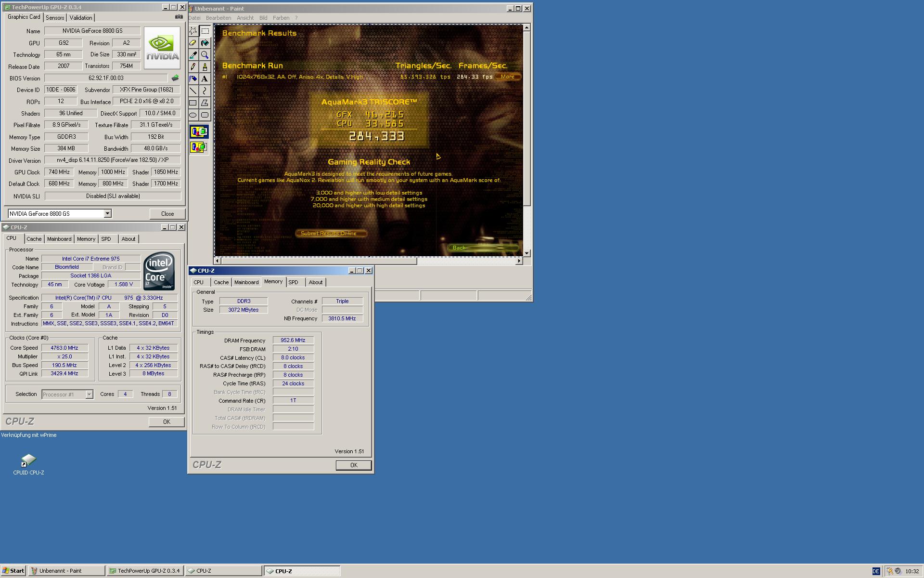Select the Text tool in Paint
Image resolution: width=924 pixels, height=578 pixels.
pos(205,79)
